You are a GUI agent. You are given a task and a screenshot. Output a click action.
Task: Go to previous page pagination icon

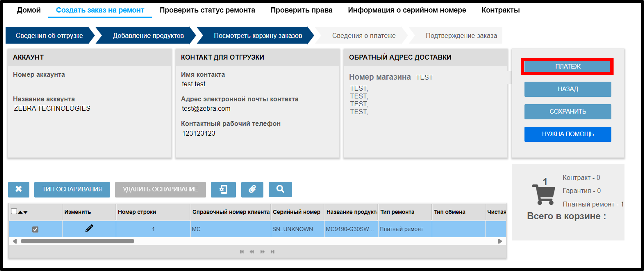pos(252,252)
